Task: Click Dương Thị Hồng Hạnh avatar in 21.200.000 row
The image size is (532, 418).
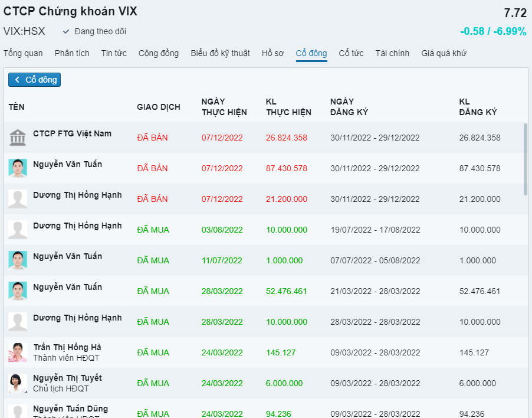Action: click(x=18, y=199)
